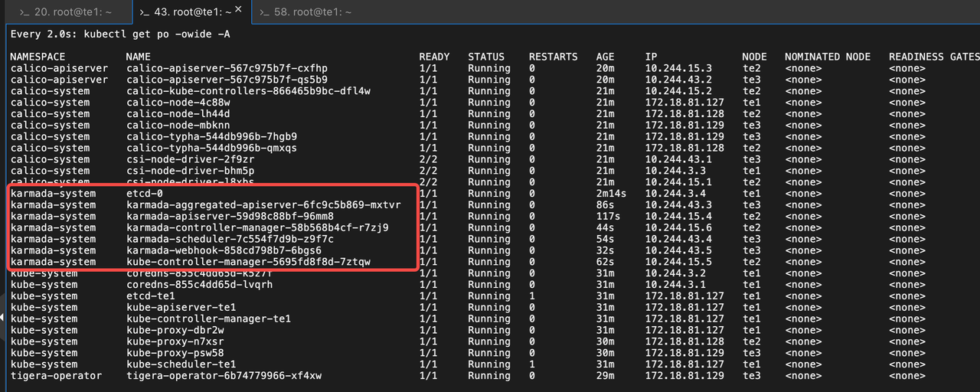Click pod name csi-node-driver-bhm5p
Image resolution: width=980 pixels, height=392 pixels.
point(190,171)
